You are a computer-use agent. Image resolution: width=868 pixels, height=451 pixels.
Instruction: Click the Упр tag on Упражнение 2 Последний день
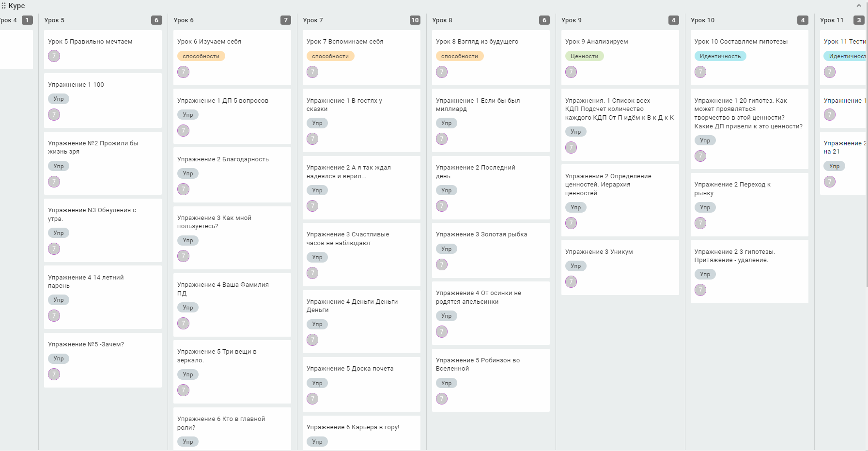pos(447,190)
